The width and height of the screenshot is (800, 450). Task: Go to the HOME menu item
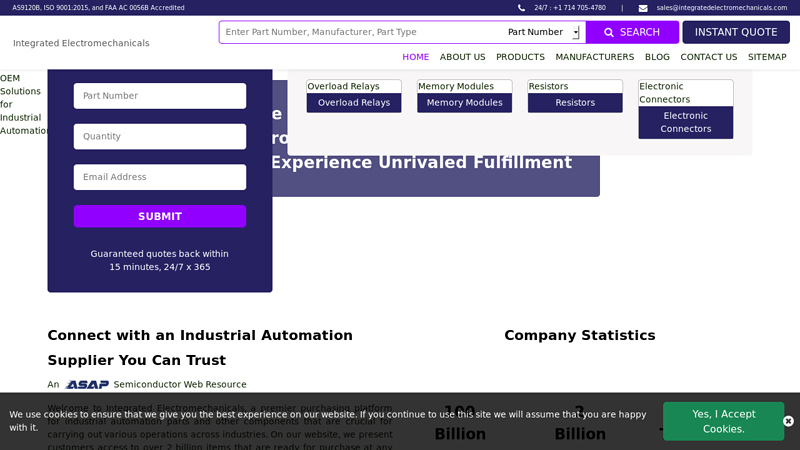[x=415, y=57]
